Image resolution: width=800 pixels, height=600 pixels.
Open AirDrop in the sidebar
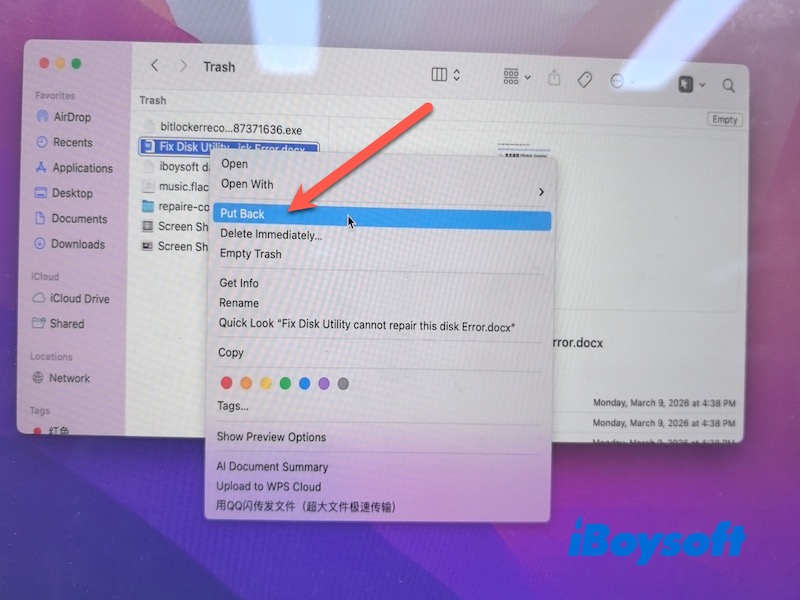pyautogui.click(x=72, y=117)
